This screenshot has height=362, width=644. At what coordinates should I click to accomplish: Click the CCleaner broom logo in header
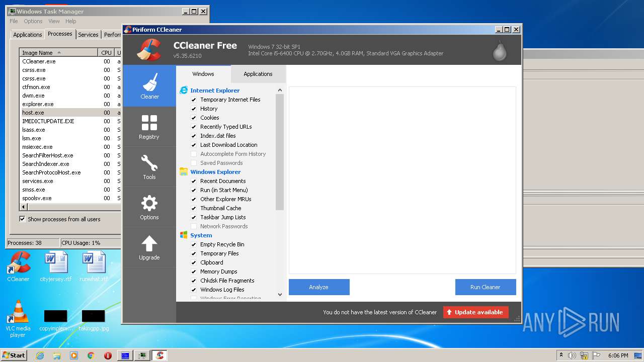click(149, 50)
